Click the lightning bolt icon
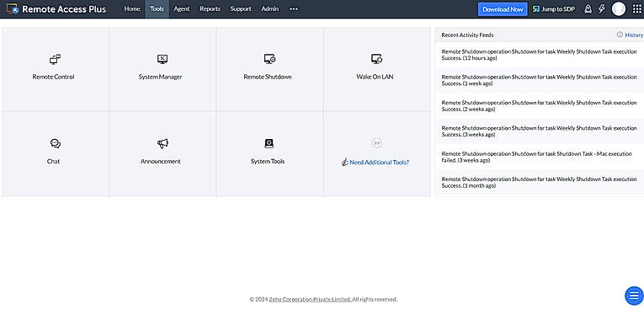Viewport: 644px width, 310px height. tap(602, 9)
